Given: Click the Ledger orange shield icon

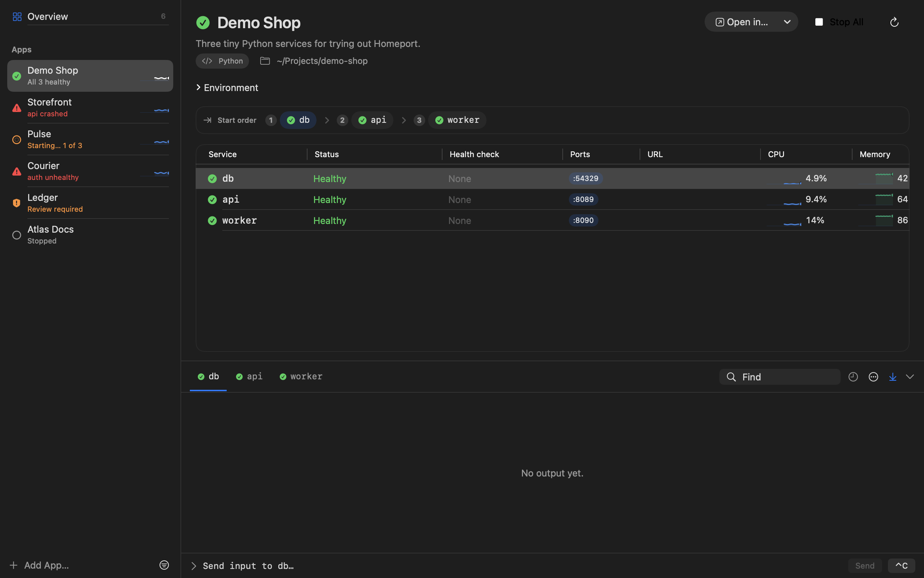Looking at the screenshot, I should point(16,203).
